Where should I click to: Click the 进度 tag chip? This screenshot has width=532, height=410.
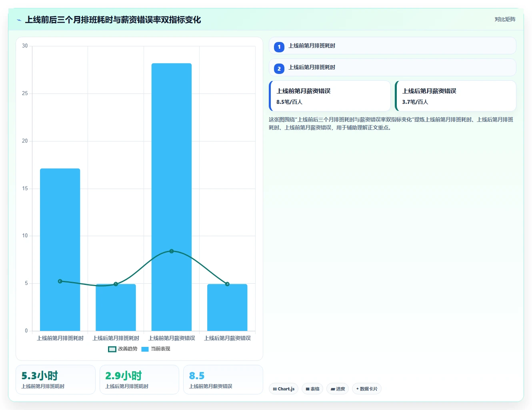[338, 389]
